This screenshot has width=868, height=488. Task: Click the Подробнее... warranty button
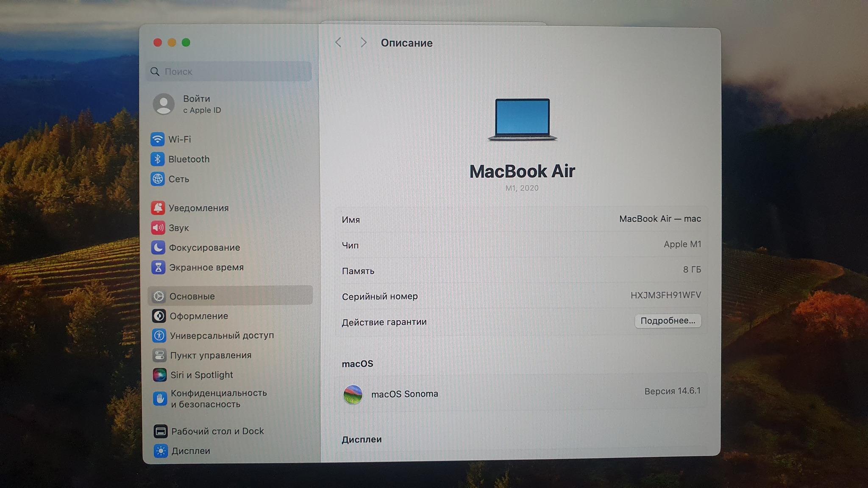[668, 321]
